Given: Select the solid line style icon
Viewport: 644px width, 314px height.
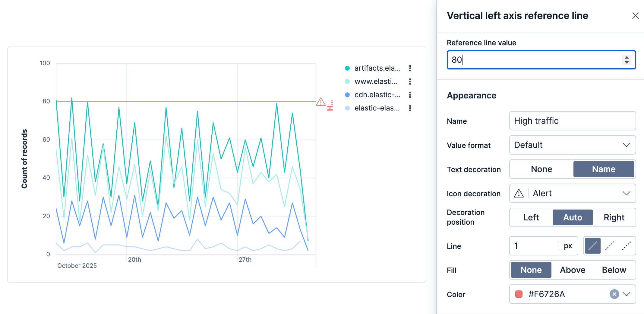Looking at the screenshot, I should (592, 246).
